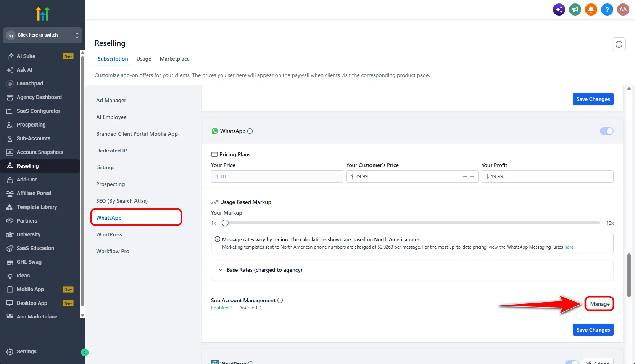The image size is (635, 364).
Task: Open the help question mark icon
Action: click(607, 10)
